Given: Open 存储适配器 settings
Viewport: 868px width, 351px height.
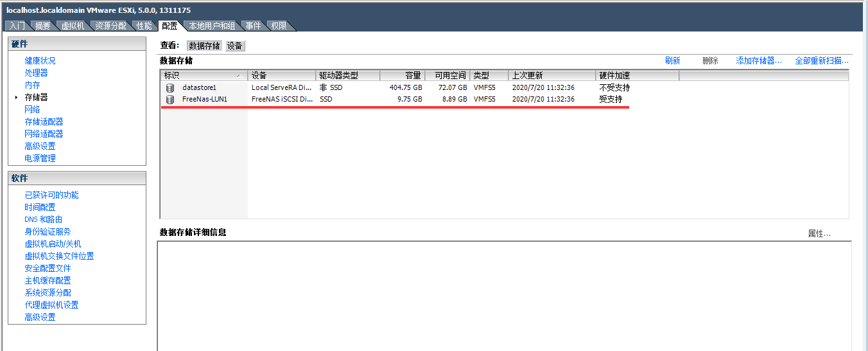Looking at the screenshot, I should click(44, 122).
